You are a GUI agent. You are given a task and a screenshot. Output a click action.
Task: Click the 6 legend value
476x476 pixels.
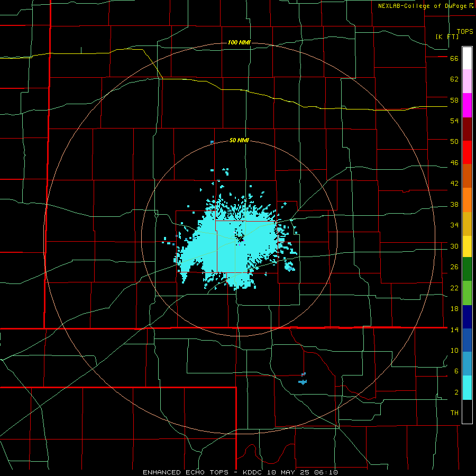point(456,371)
